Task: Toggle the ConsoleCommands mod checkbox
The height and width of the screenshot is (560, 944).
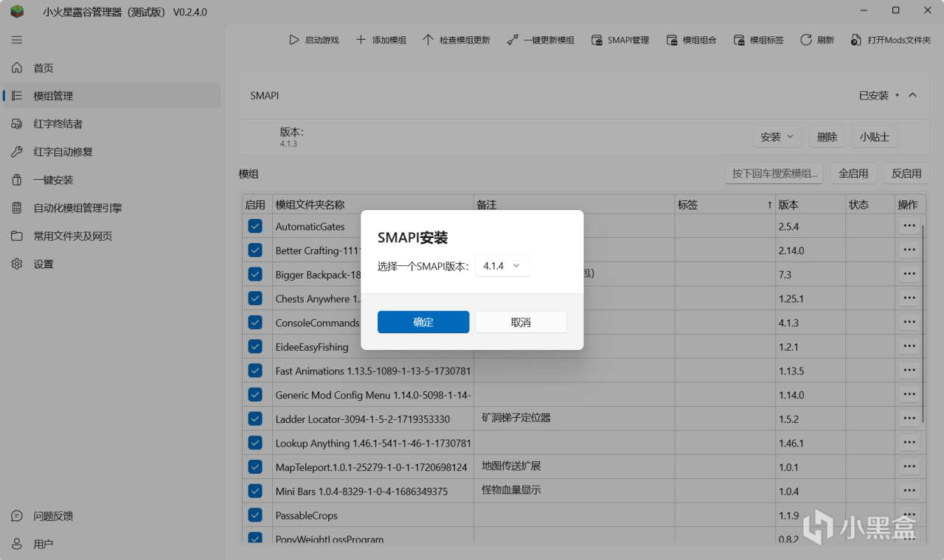Action: (x=255, y=323)
